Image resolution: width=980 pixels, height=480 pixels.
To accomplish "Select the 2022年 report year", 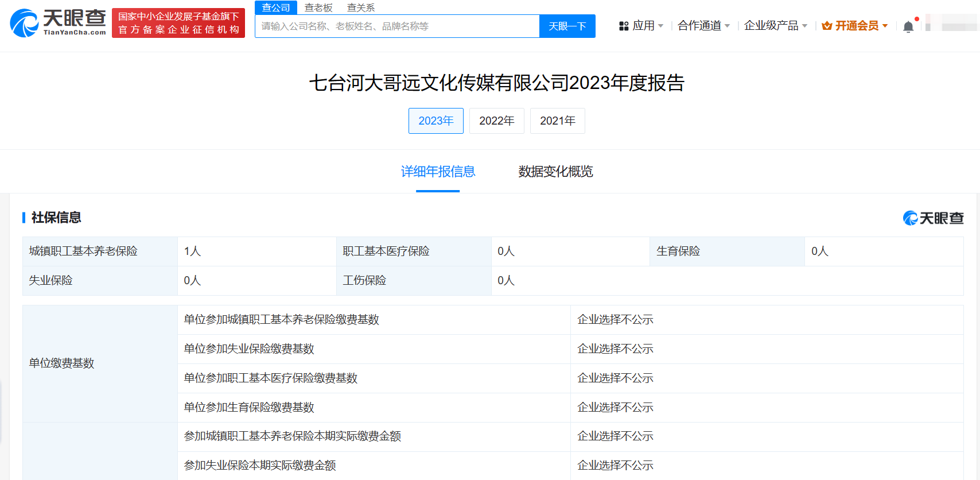I will point(496,121).
